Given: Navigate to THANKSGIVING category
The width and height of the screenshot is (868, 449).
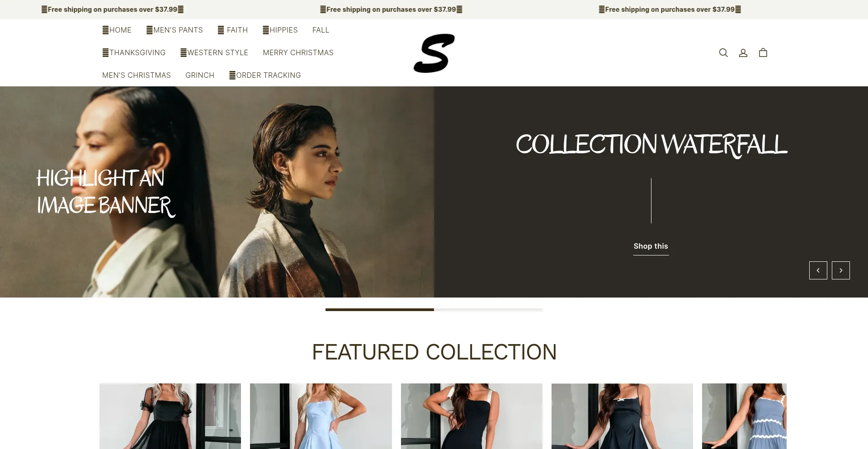Looking at the screenshot, I should (134, 52).
